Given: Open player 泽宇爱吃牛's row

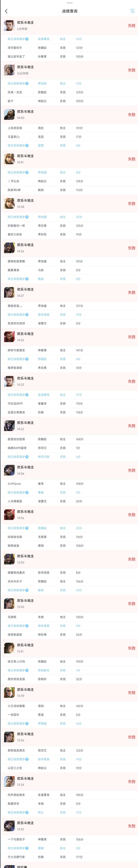Looking at the screenshot, I should tap(69, 48).
